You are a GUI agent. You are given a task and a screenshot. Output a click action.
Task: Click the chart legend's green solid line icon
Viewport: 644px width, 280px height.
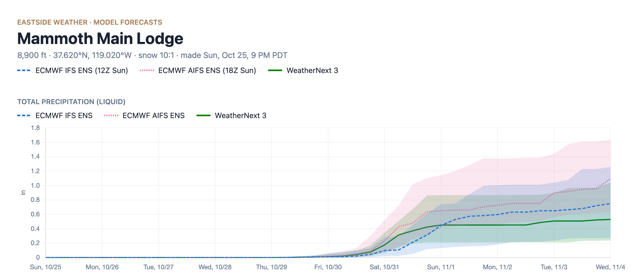point(203,115)
